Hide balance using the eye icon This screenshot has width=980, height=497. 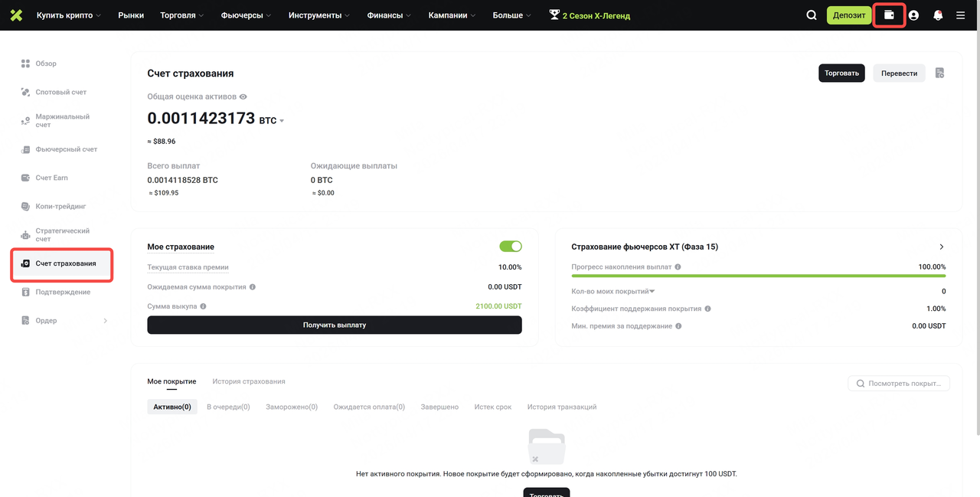tap(243, 97)
